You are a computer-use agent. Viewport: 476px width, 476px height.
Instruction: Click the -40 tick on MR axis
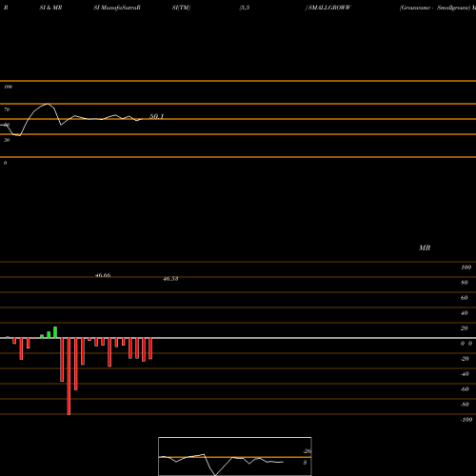click(x=465, y=374)
